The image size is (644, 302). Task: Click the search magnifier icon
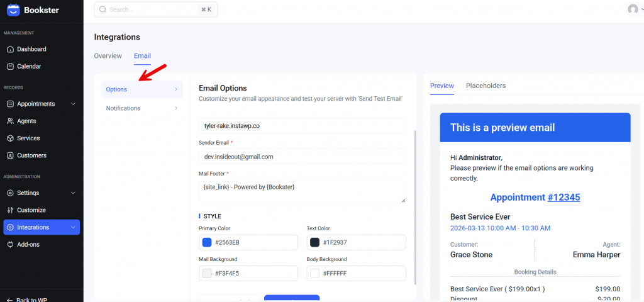pyautogui.click(x=103, y=9)
